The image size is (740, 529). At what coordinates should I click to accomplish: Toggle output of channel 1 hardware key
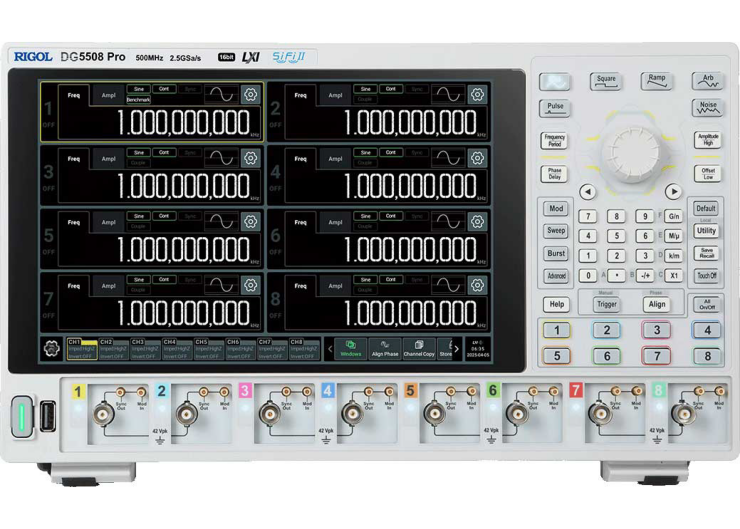pos(557,330)
